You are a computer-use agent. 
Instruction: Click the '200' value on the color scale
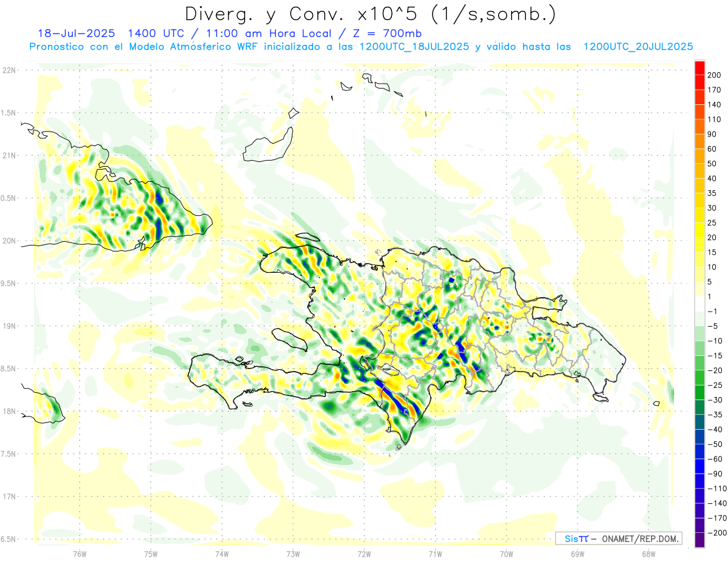pyautogui.click(x=715, y=75)
